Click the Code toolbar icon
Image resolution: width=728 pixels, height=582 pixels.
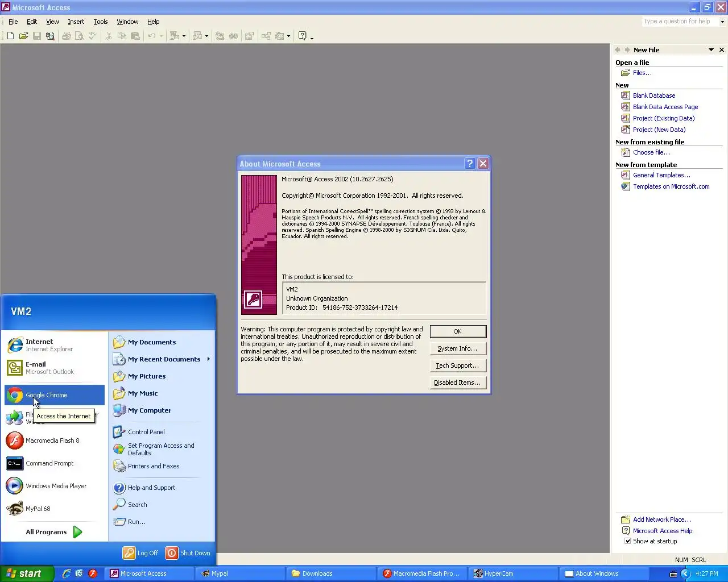click(x=220, y=36)
